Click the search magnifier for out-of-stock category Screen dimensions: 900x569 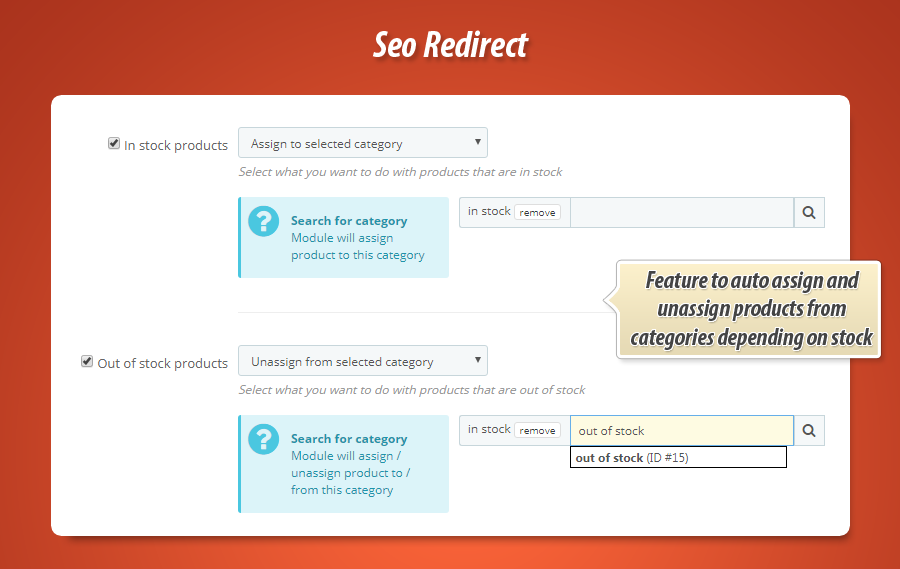pyautogui.click(x=809, y=430)
